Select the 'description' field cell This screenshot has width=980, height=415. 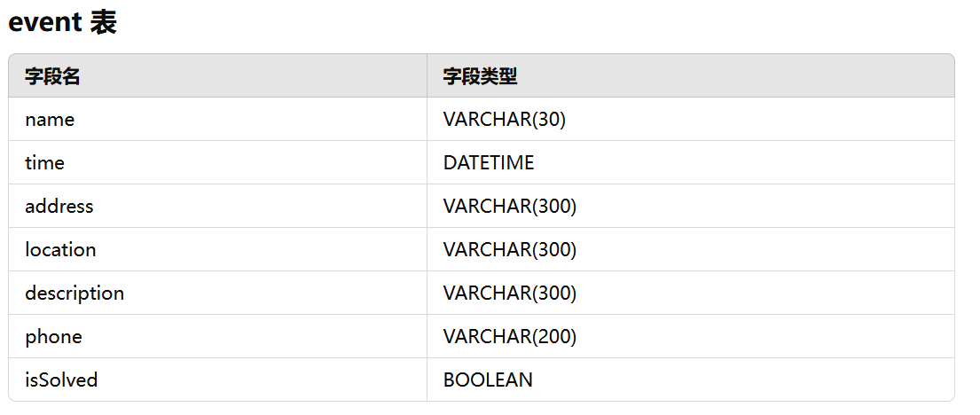point(74,294)
